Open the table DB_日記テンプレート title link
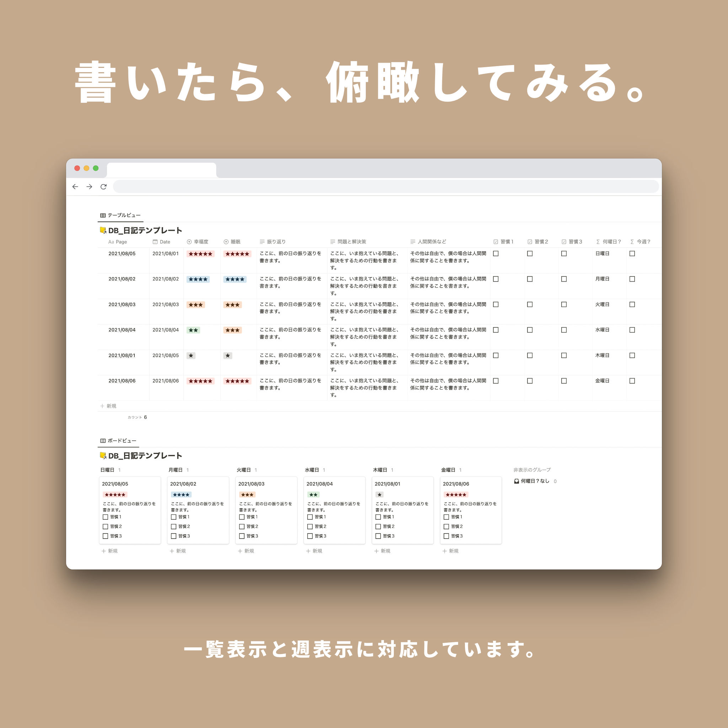 click(x=145, y=230)
